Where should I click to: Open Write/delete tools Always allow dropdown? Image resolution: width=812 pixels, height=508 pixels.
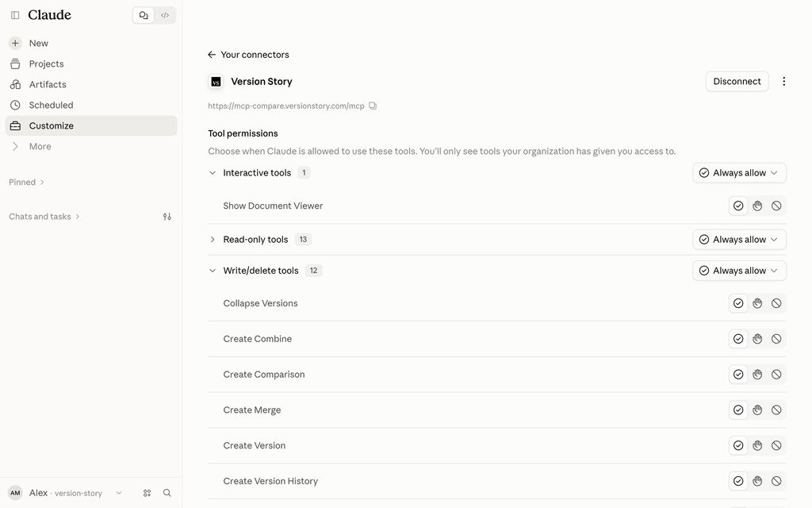[739, 271]
